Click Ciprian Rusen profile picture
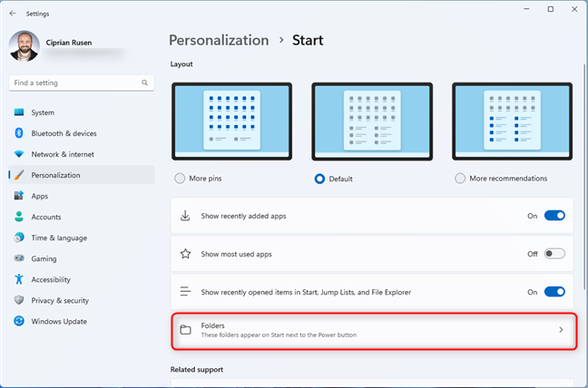 (24, 46)
